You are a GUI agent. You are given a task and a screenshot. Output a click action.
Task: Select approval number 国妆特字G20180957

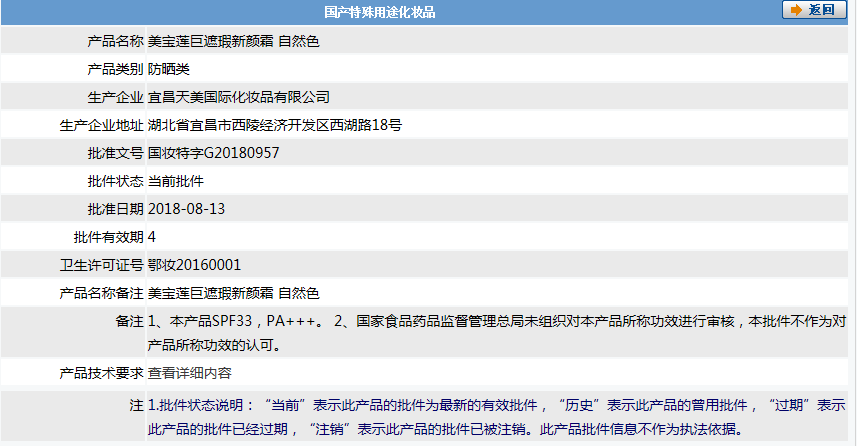click(x=214, y=153)
